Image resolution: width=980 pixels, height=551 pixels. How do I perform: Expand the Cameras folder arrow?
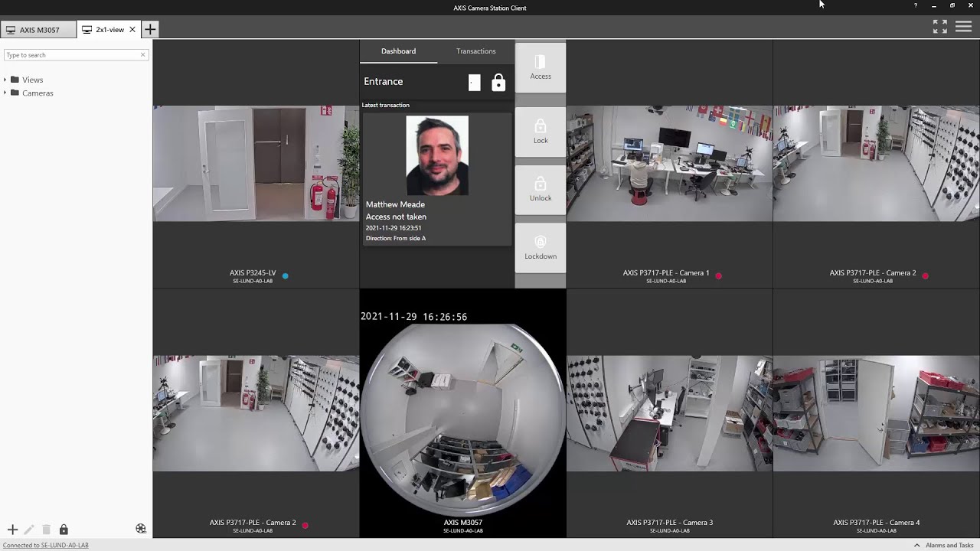5,93
